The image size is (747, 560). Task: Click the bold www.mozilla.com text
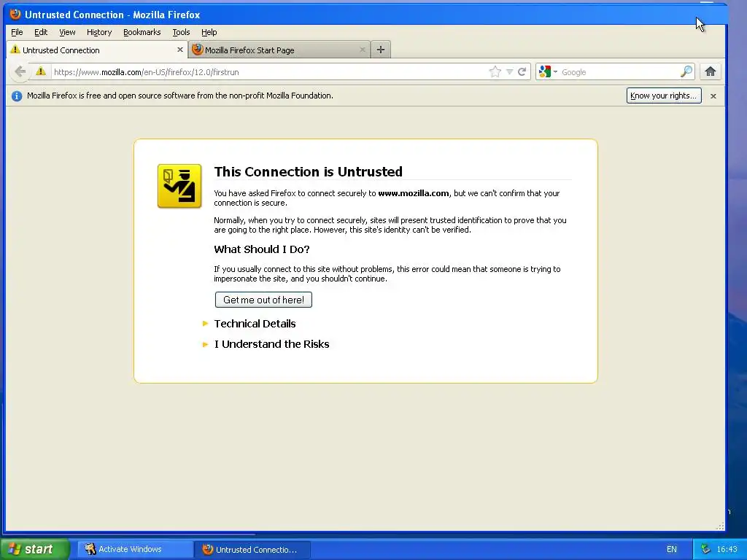coord(414,193)
